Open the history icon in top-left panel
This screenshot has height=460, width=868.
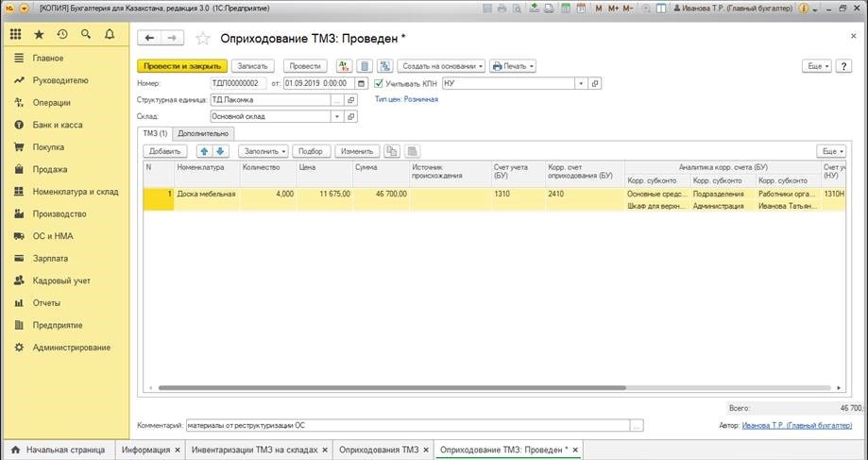[62, 34]
